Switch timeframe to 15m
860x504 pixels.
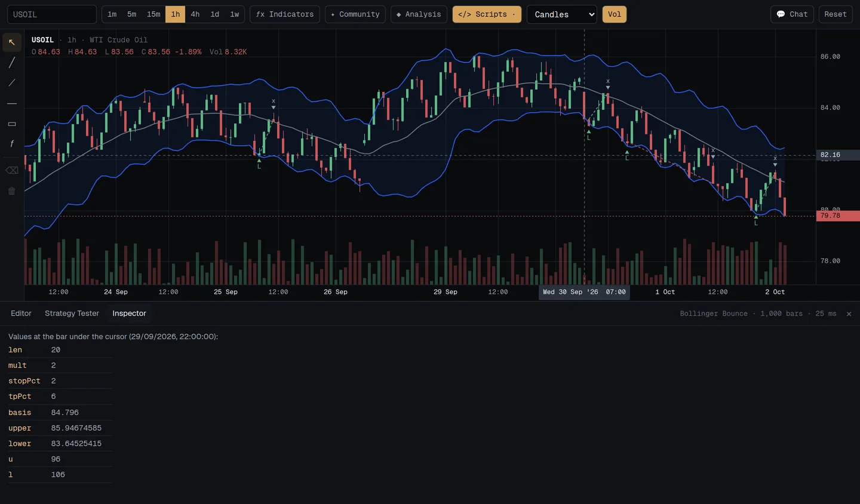[x=153, y=14]
